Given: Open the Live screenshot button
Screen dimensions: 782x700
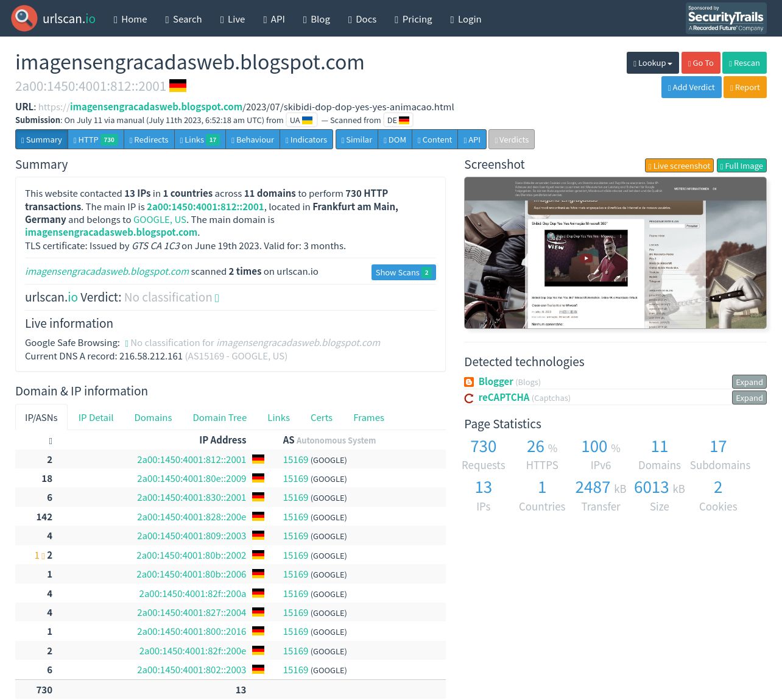Looking at the screenshot, I should [x=679, y=166].
